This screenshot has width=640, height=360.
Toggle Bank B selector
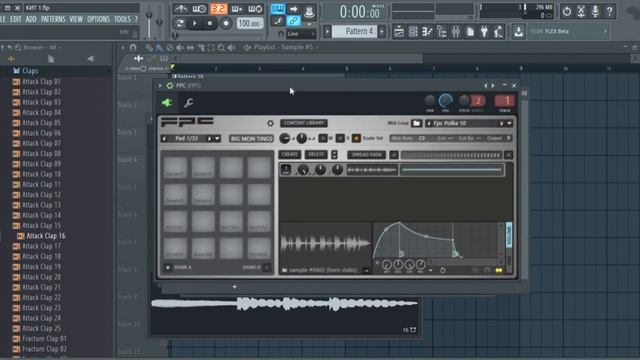pyautogui.click(x=267, y=267)
